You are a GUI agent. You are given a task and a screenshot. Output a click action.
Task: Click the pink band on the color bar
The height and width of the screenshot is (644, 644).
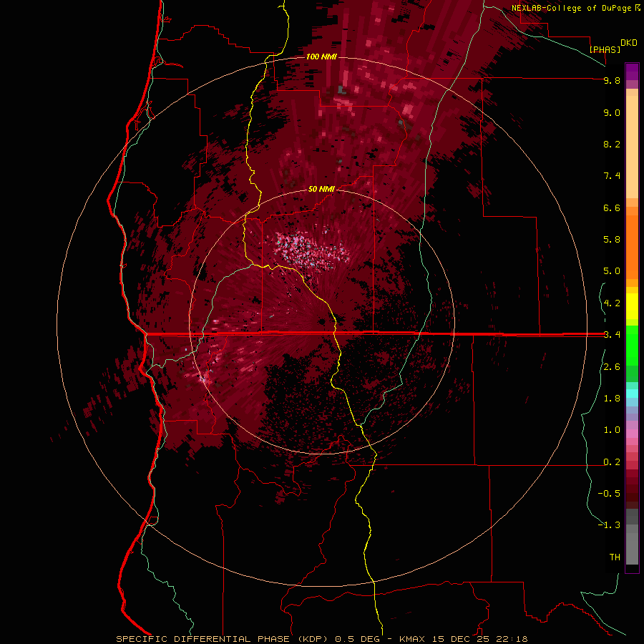click(x=632, y=434)
